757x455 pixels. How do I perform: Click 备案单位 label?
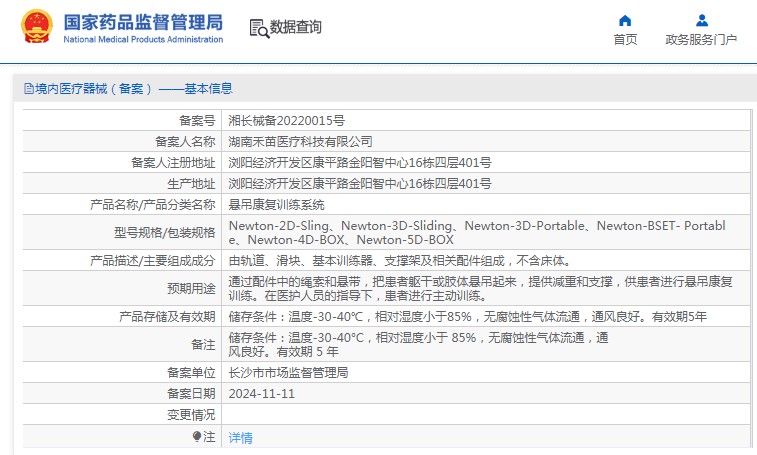[191, 372]
